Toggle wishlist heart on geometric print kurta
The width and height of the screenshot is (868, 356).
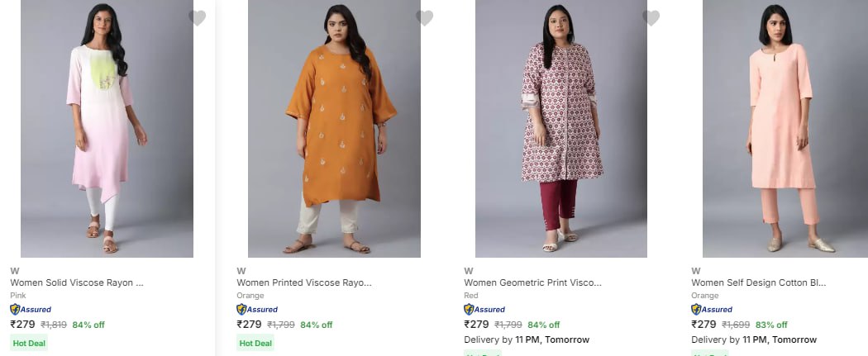click(x=651, y=18)
